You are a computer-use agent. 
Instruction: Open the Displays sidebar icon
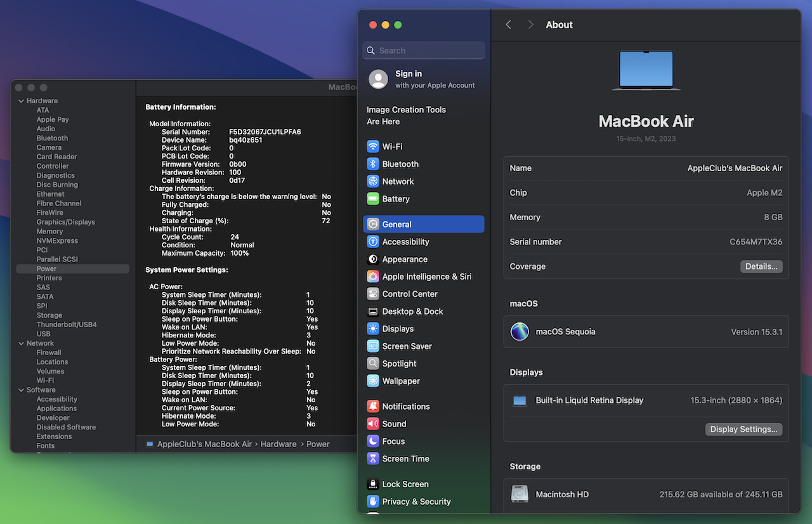click(373, 329)
